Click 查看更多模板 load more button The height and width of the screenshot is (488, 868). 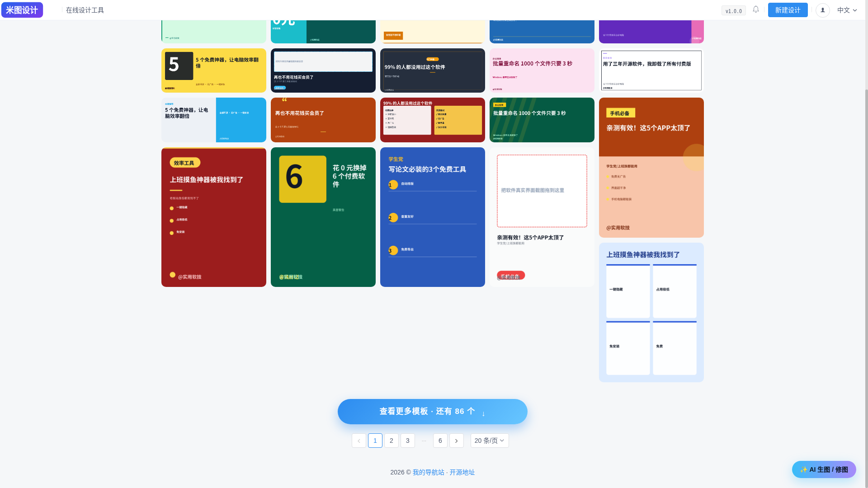click(433, 412)
